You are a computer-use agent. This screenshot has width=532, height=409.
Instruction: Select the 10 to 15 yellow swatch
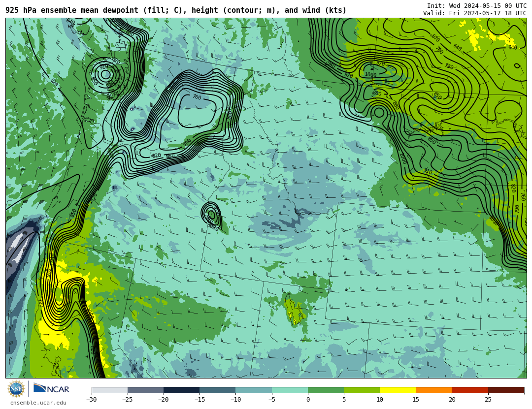tap(398, 390)
